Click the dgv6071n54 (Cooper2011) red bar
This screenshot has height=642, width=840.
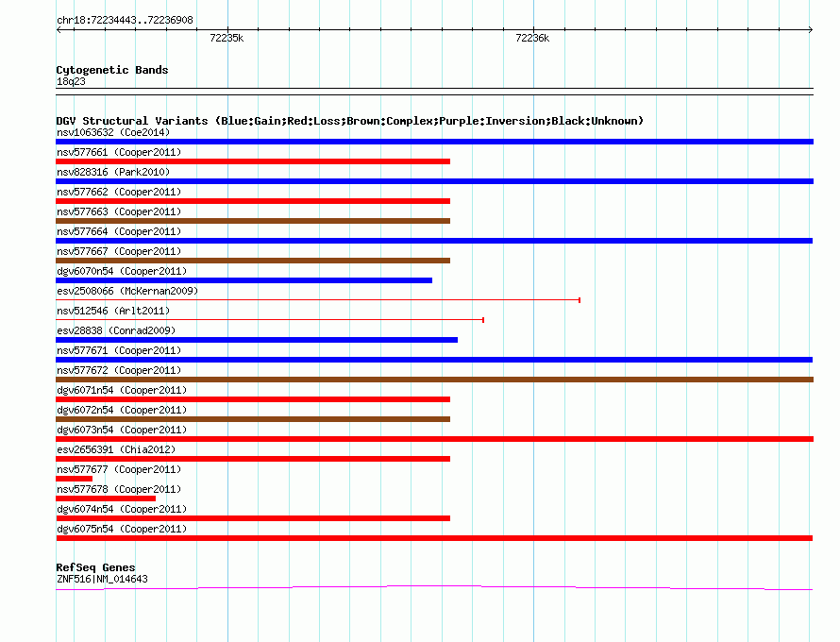[253, 399]
